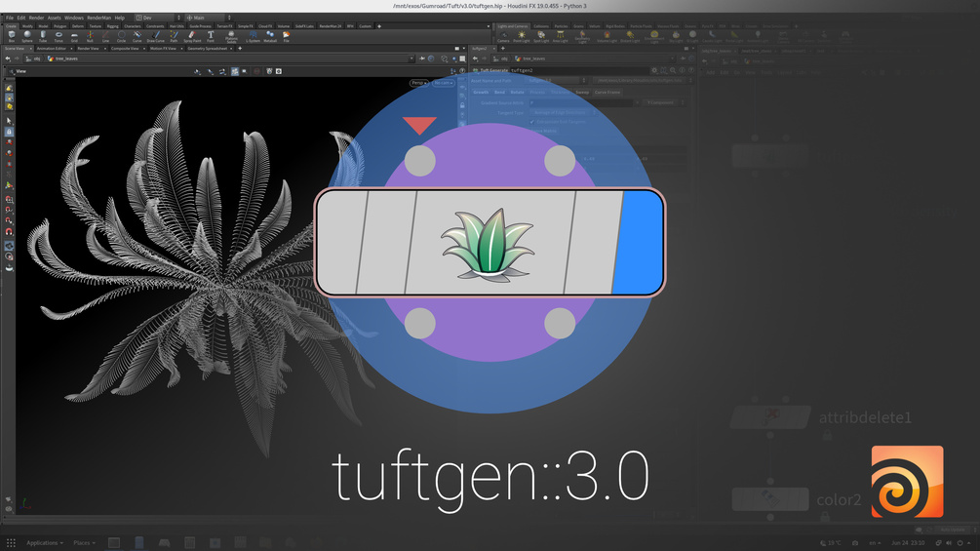
Task: Add a new shelf tab after Custom
Action: click(379, 26)
